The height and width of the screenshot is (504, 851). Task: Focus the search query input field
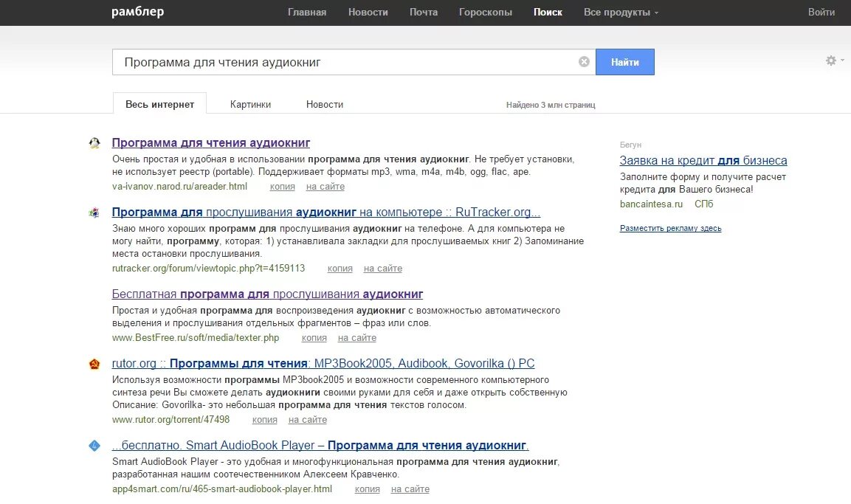coord(347,62)
